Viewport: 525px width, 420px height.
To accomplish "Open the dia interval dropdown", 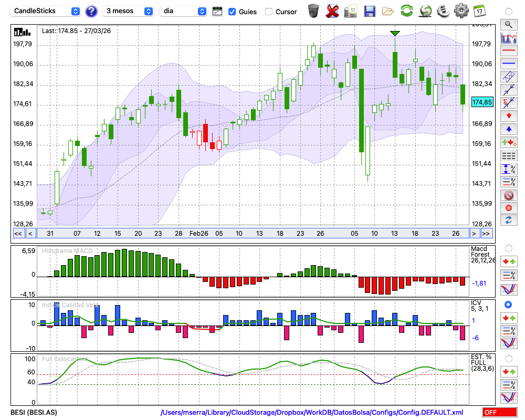I will (183, 11).
